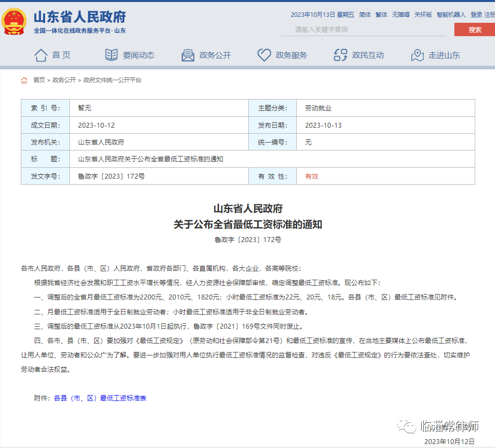Click the 首页 breadcrumb link
Screen dimensions: 495x448
pyautogui.click(x=39, y=80)
